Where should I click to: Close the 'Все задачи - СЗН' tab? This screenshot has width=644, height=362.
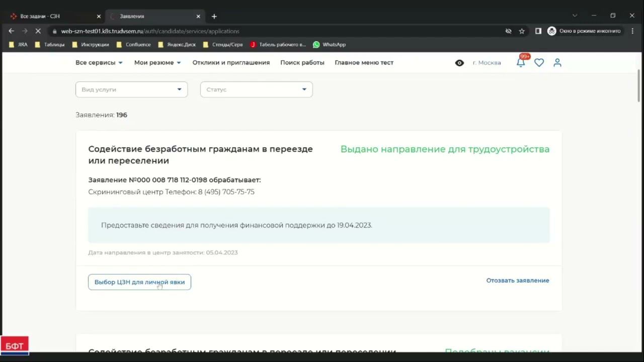[x=99, y=16]
